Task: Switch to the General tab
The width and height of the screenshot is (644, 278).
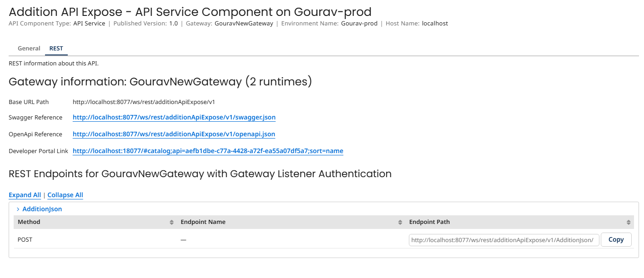Action: click(29, 48)
